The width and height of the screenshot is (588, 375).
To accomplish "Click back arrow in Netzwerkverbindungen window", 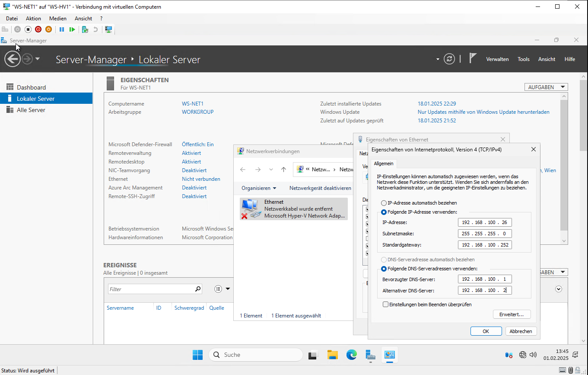I will pyautogui.click(x=243, y=170).
